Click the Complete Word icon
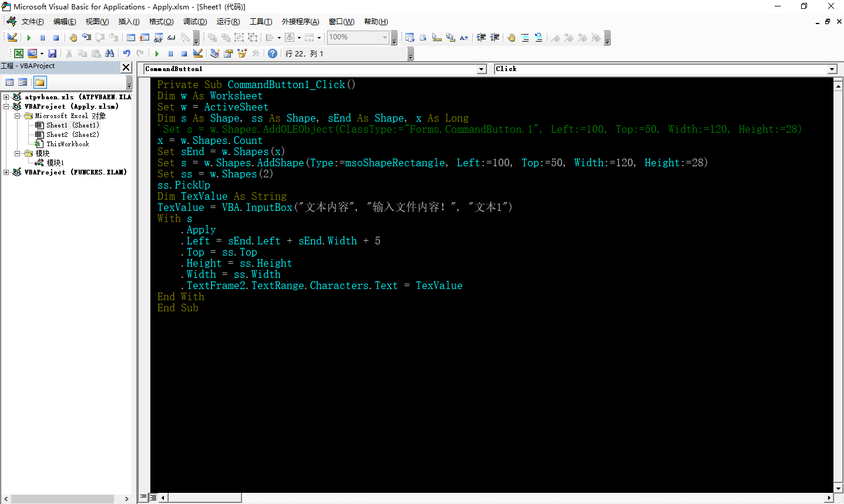844x504 pixels. click(464, 38)
